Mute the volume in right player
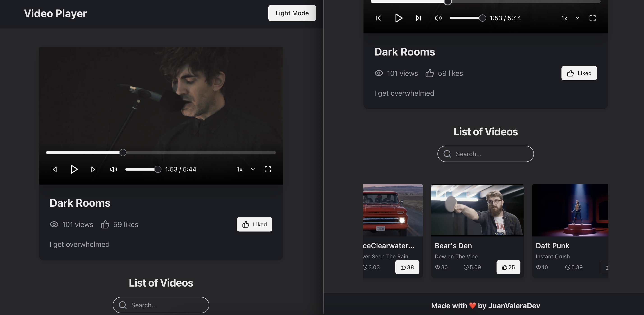Viewport: 644px width, 315px height. 438,18
